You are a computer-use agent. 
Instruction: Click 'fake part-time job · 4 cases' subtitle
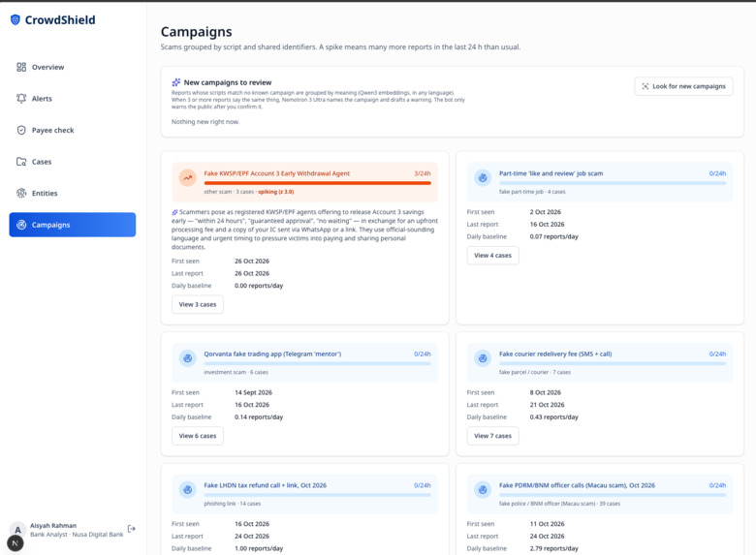(x=532, y=192)
